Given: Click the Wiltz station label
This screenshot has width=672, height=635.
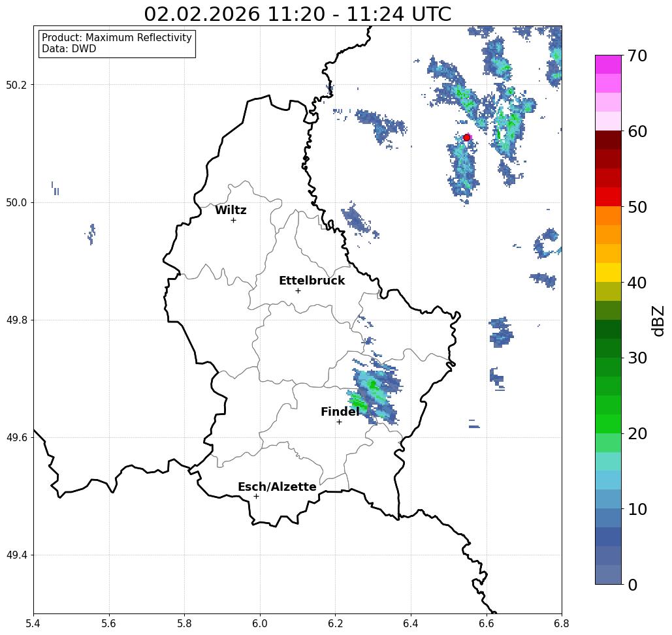Looking at the screenshot, I should click(x=231, y=210).
